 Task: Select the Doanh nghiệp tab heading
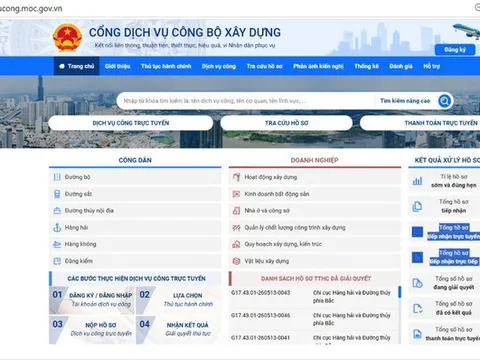pos(315,160)
